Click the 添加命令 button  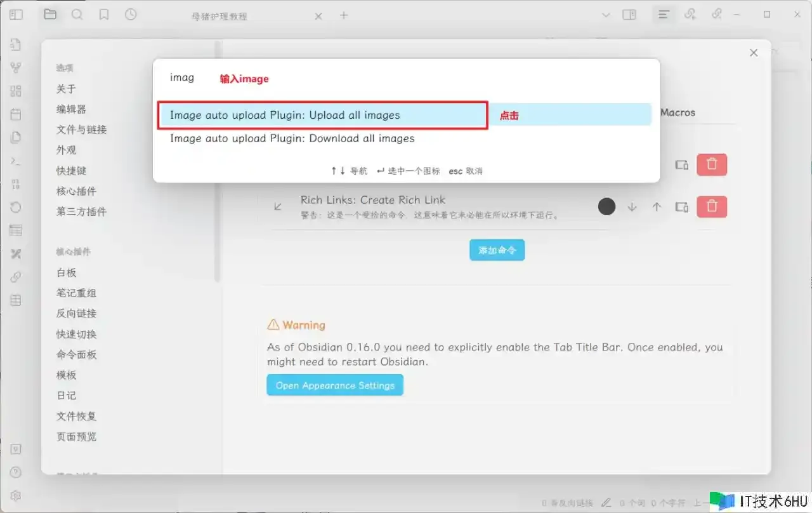click(x=497, y=250)
